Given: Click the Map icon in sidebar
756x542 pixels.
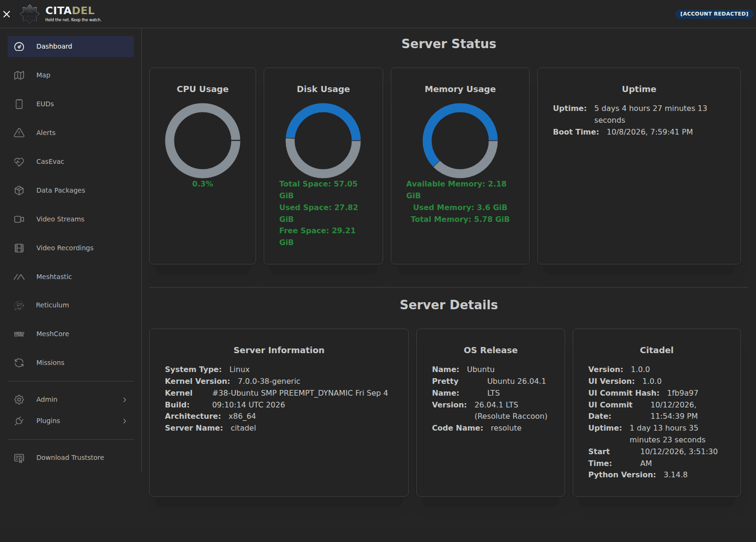Looking at the screenshot, I should pos(19,75).
